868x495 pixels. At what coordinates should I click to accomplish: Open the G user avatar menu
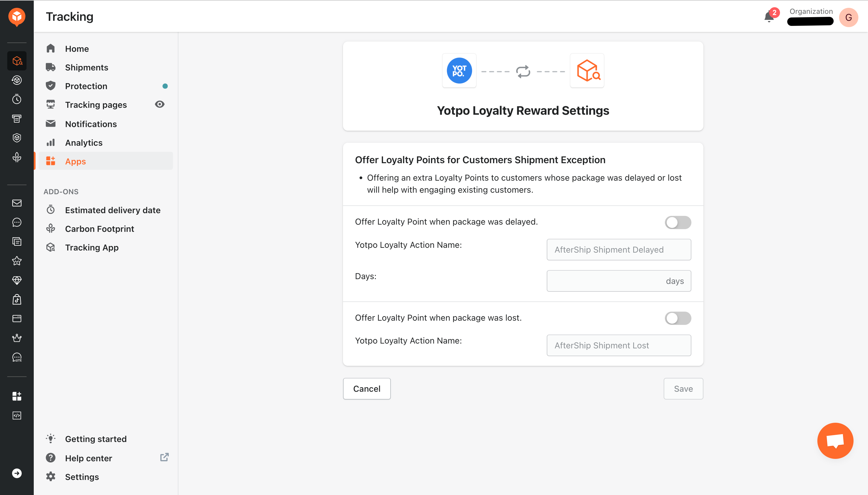[849, 17]
